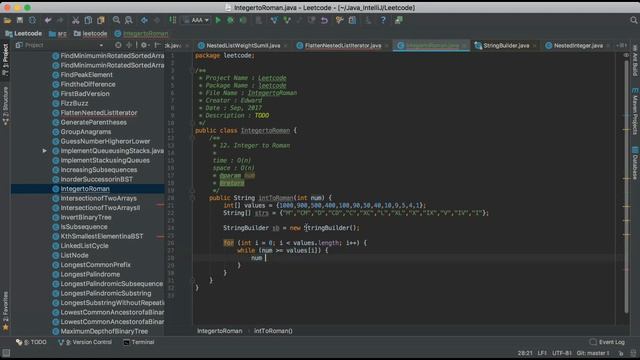Click Leetcode in the navigation bar
Screen dimensions: 640x360
pyautogui.click(x=24, y=33)
